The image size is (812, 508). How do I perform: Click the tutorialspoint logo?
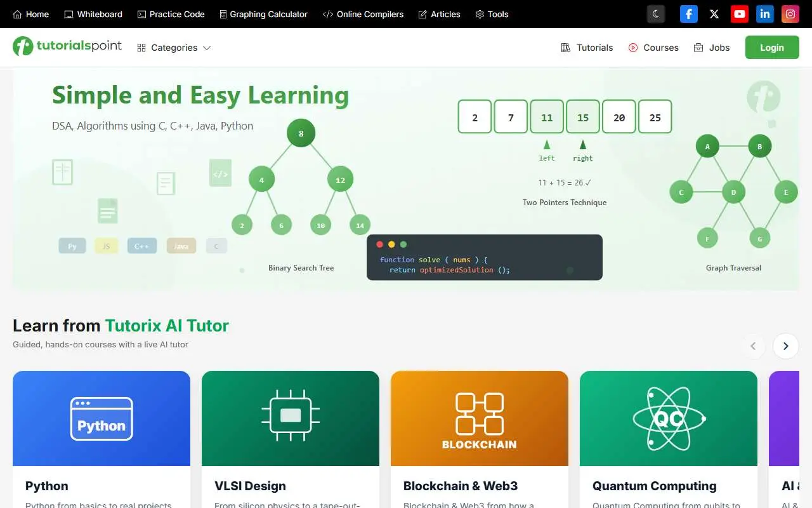pos(67,46)
